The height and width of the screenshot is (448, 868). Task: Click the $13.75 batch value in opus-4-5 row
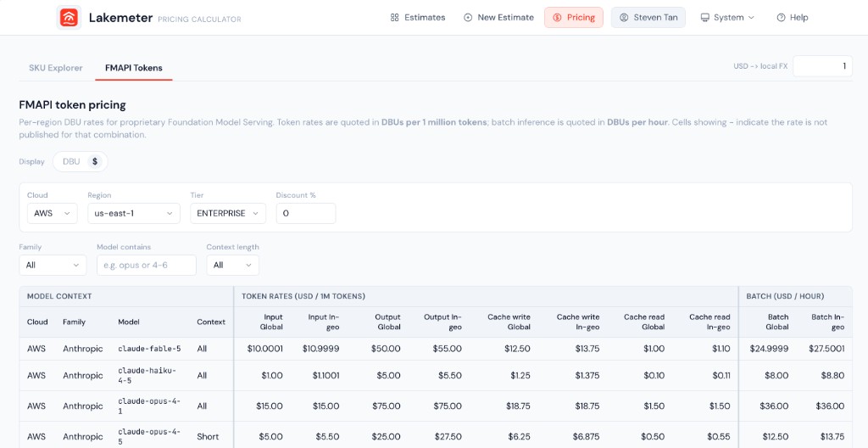[x=831, y=436]
